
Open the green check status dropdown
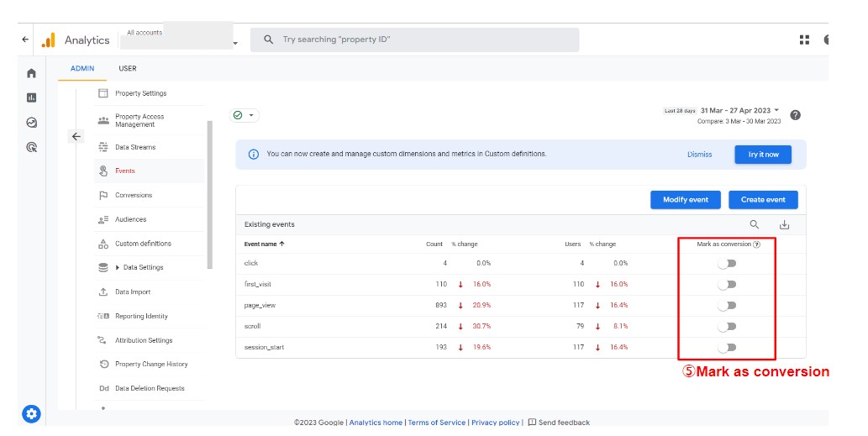click(x=245, y=115)
